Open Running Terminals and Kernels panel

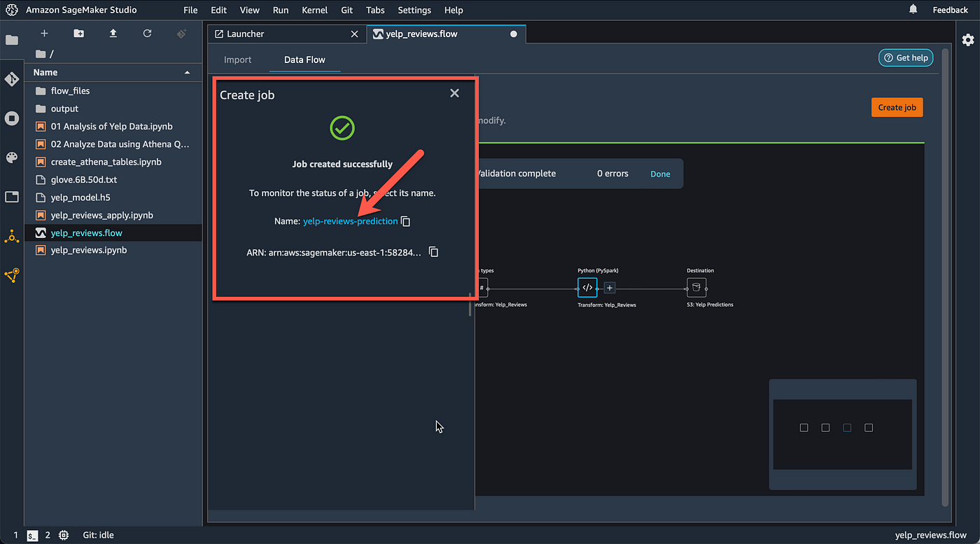[12, 118]
